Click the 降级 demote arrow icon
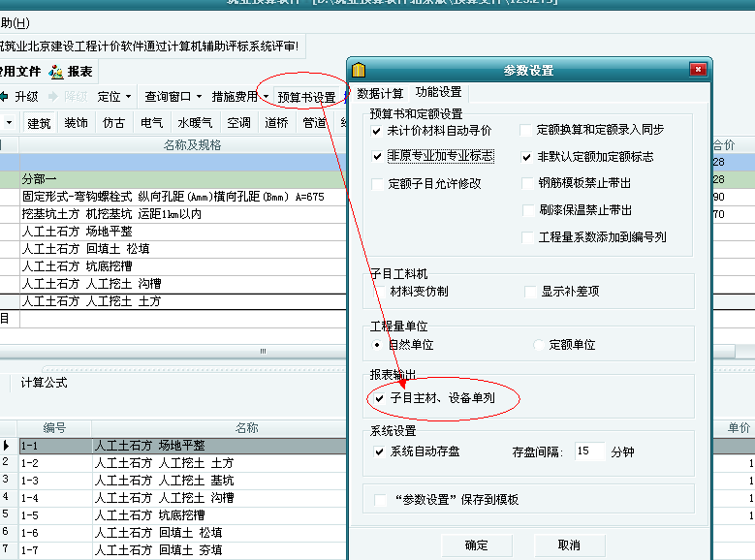The height and width of the screenshot is (560, 755). coord(52,96)
